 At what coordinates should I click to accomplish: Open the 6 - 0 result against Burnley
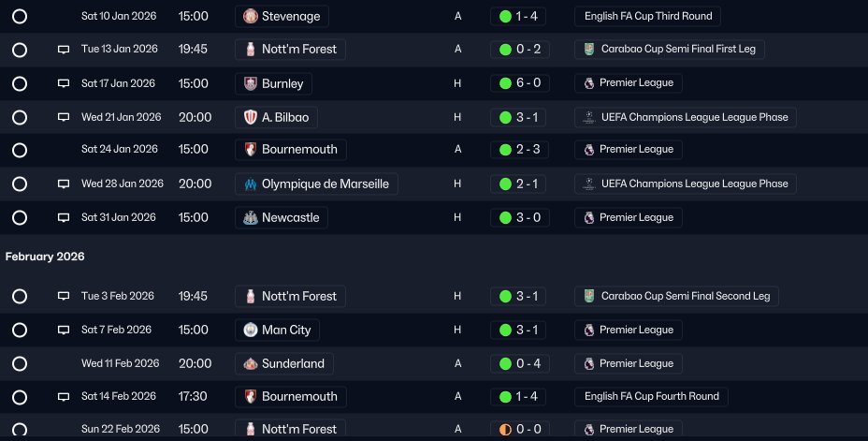520,83
